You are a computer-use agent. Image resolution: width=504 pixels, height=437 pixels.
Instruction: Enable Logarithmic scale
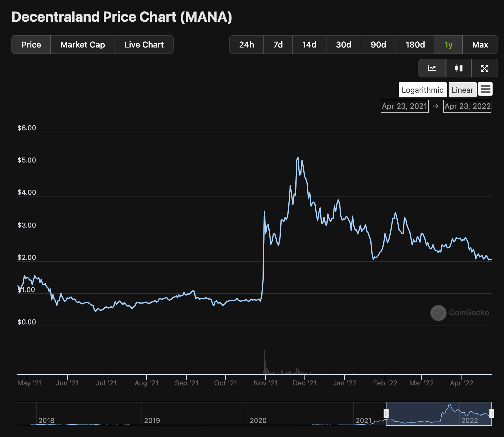423,90
